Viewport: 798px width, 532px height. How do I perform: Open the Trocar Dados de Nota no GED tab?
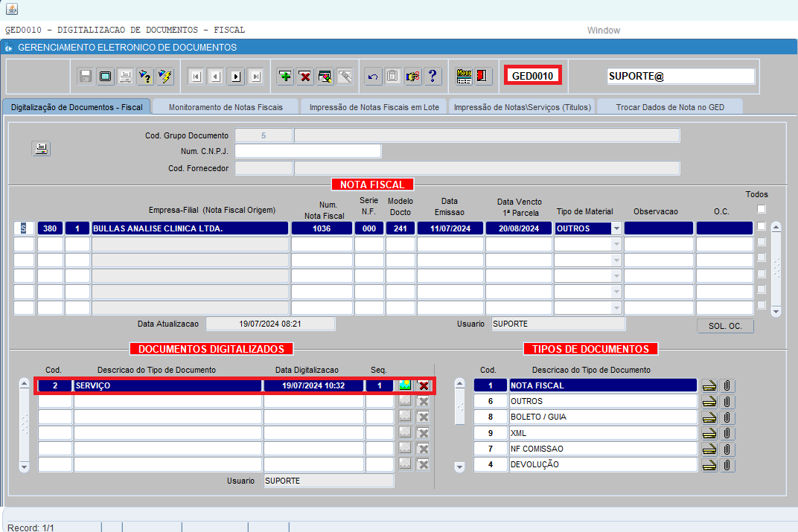pyautogui.click(x=670, y=107)
